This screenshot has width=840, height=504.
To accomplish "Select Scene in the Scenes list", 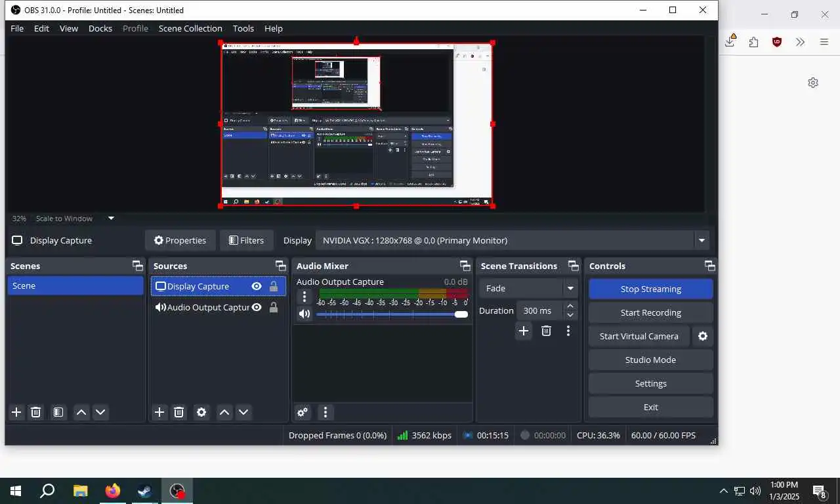I will 75,285.
